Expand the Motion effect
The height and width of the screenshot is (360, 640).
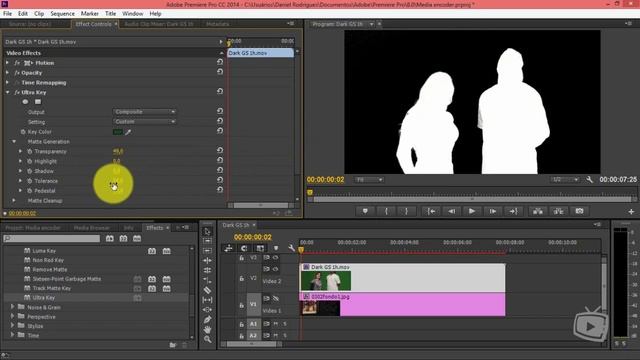[7, 63]
